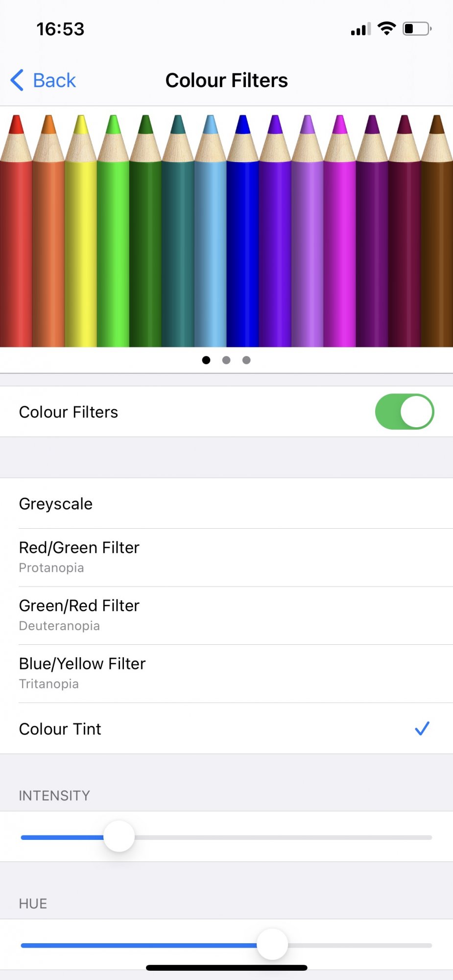
Task: Select the second page indicator dot
Action: tap(226, 360)
